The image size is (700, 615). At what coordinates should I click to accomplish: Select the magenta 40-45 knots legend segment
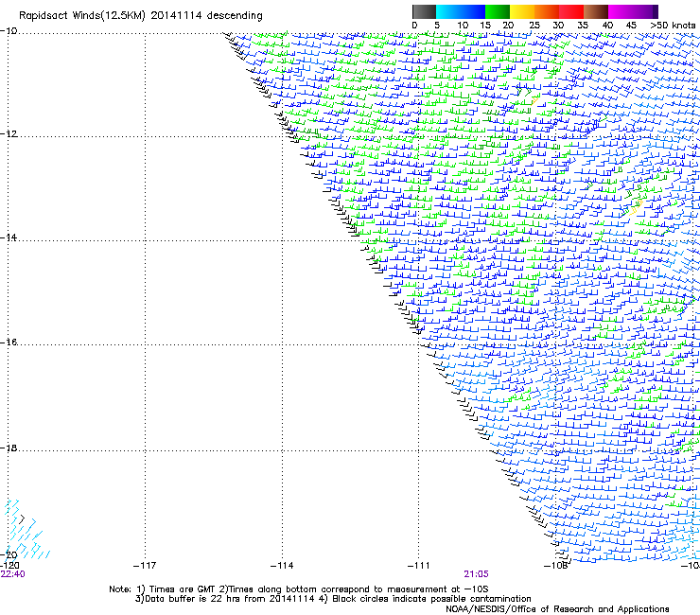[621, 11]
